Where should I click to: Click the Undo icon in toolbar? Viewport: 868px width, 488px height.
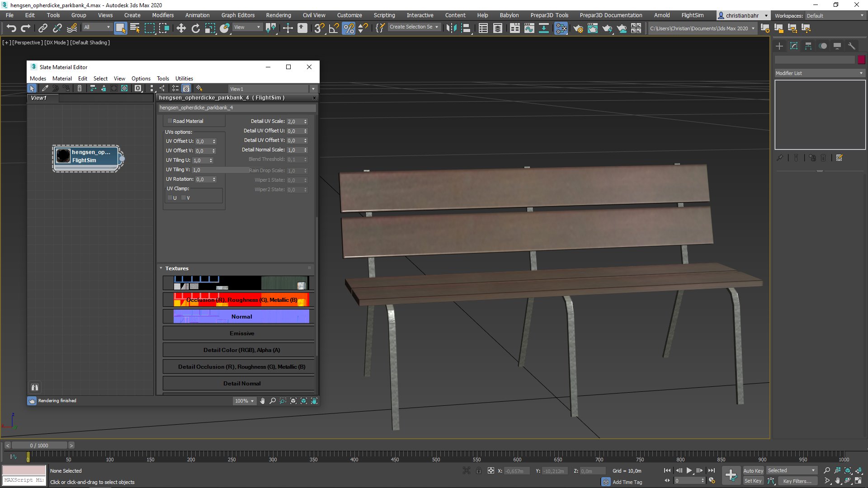11,28
